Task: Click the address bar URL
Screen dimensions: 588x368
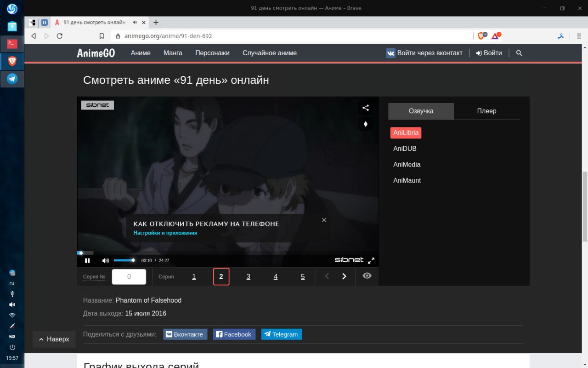Action: [168, 36]
